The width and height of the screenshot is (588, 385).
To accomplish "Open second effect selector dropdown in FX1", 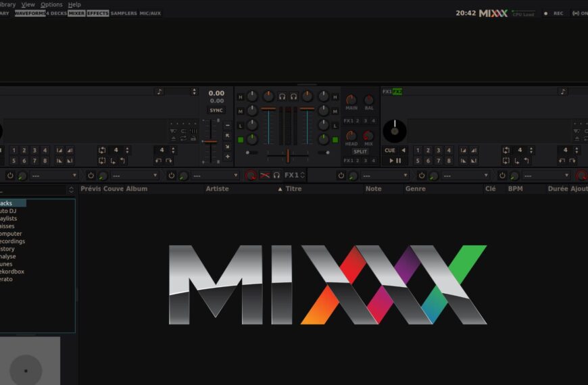I will tap(134, 176).
